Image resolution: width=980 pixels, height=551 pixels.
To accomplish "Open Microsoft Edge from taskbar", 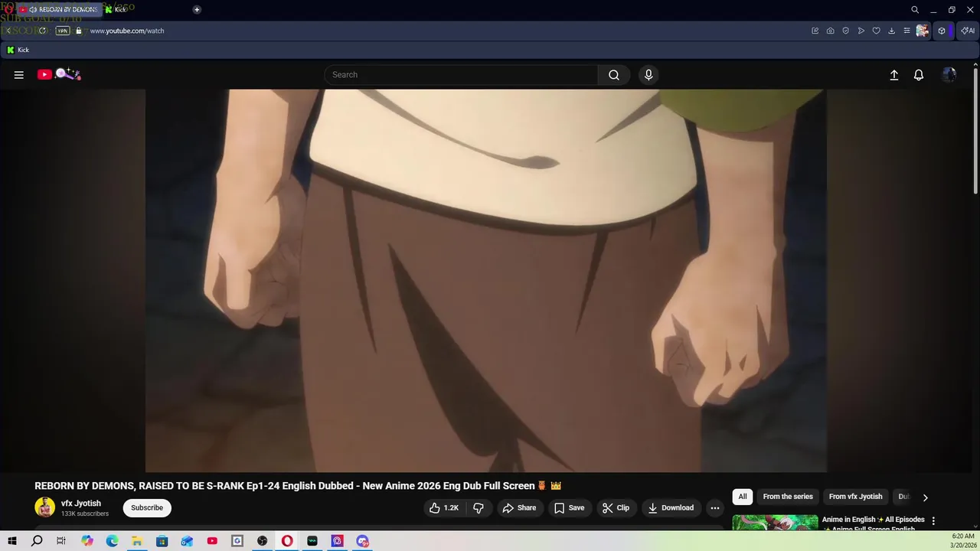I will [x=112, y=541].
